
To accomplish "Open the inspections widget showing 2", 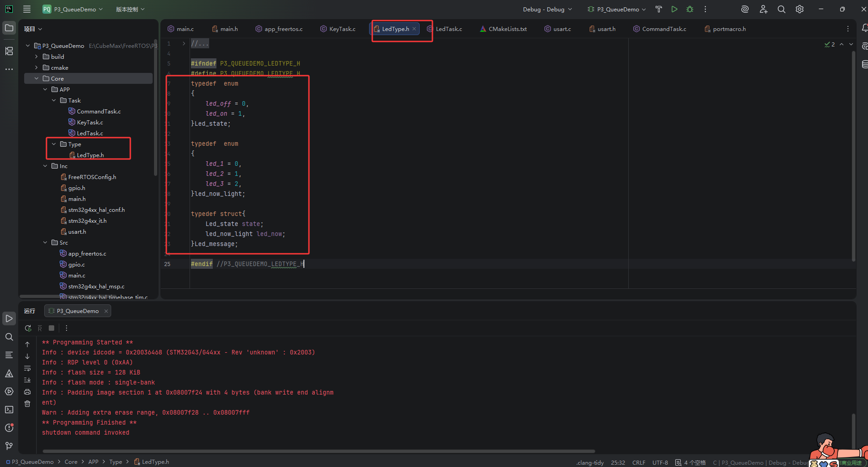I will click(830, 44).
